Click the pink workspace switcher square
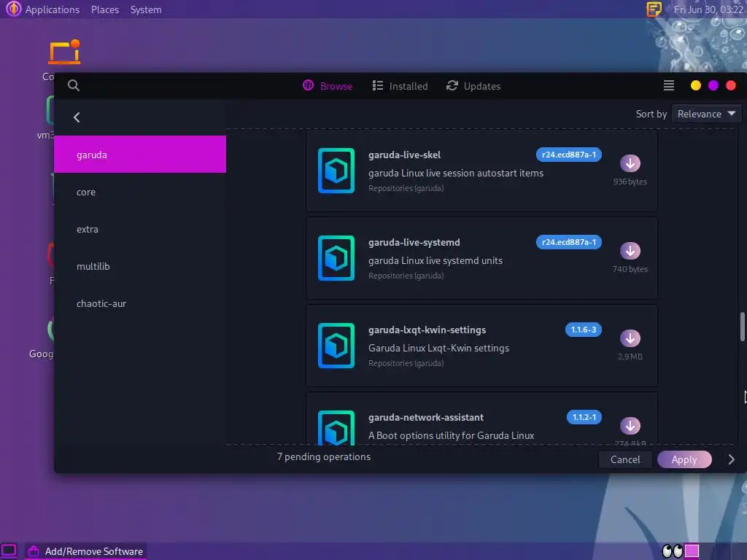Image resolution: width=747 pixels, height=560 pixels. tap(692, 551)
